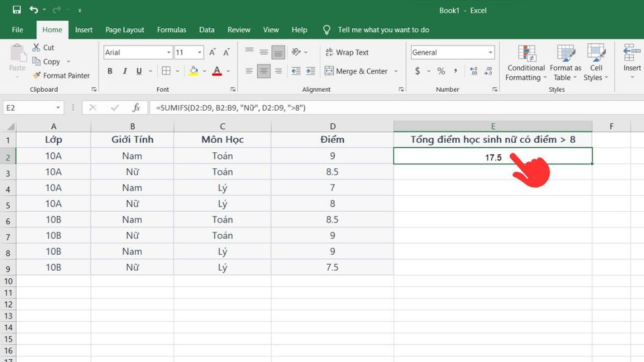Click the Decrease Indent icon

(x=296, y=71)
